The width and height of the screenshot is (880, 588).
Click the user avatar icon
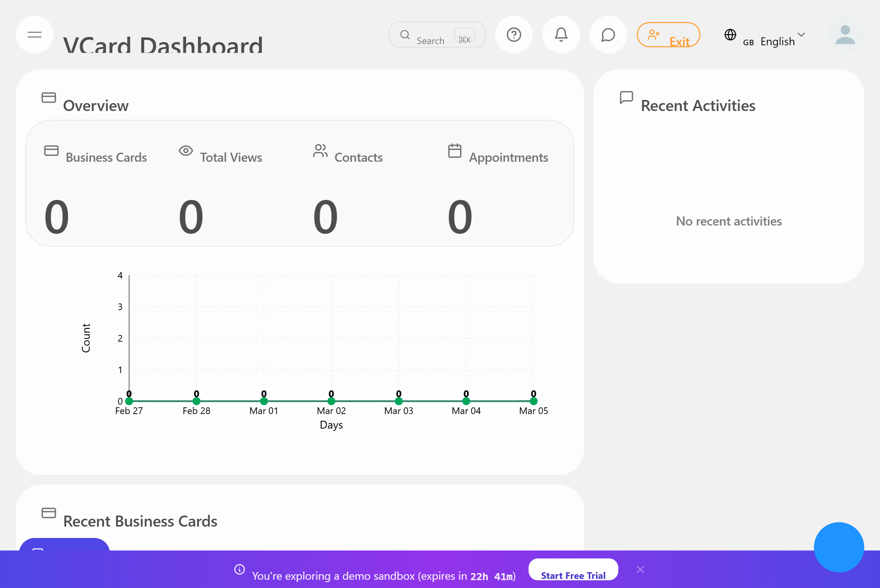pos(845,35)
